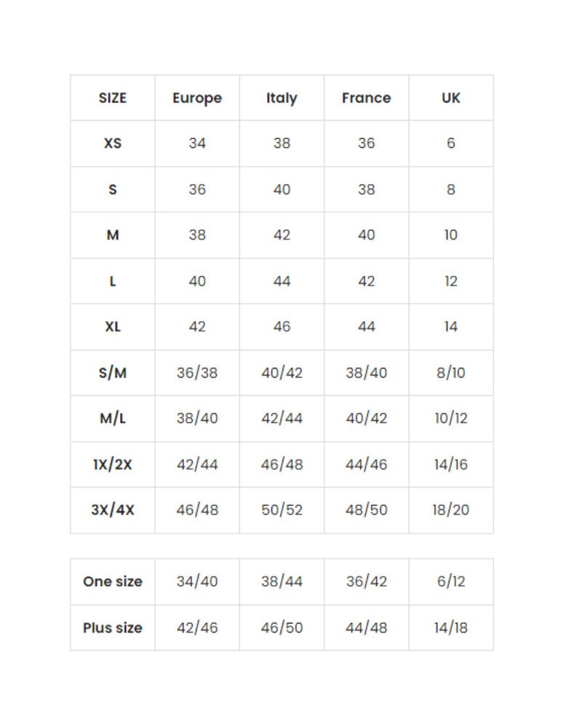Click the Italy column header
The width and height of the screenshot is (582, 728).
coord(282,98)
